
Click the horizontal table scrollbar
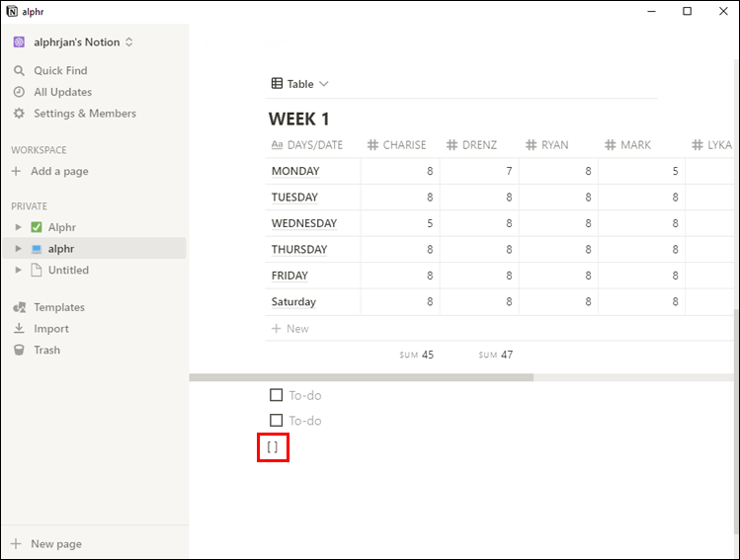click(362, 377)
